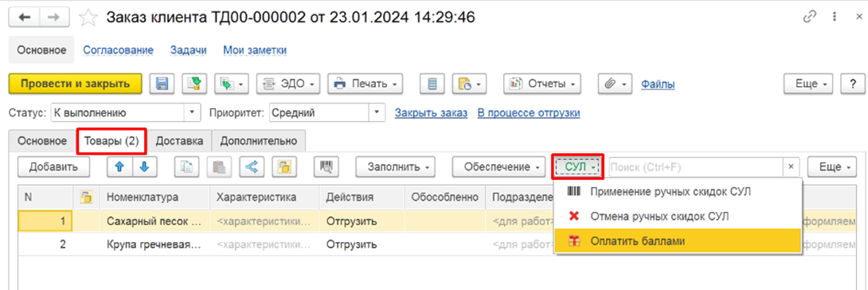The image size is (868, 290).
Task: Expand the Статус combo box
Action: 192,113
